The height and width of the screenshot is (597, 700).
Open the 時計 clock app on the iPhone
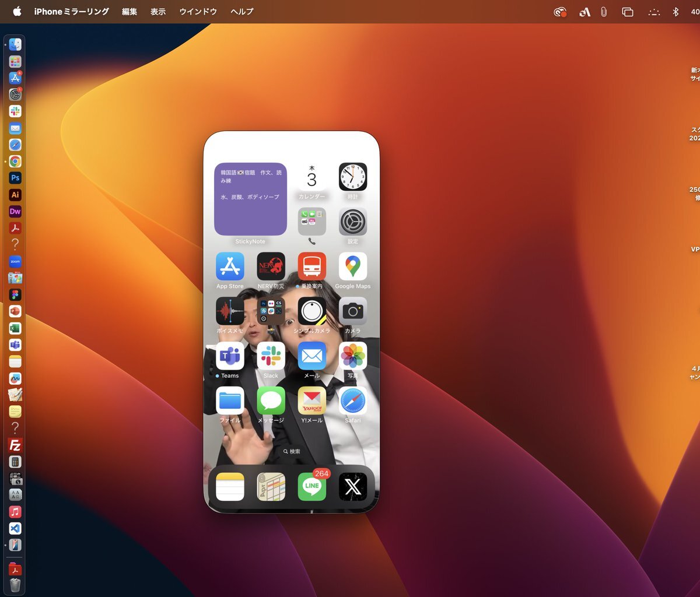353,177
